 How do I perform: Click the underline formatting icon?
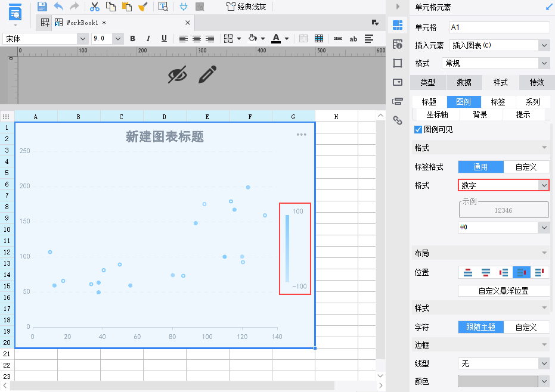pyautogui.click(x=164, y=39)
